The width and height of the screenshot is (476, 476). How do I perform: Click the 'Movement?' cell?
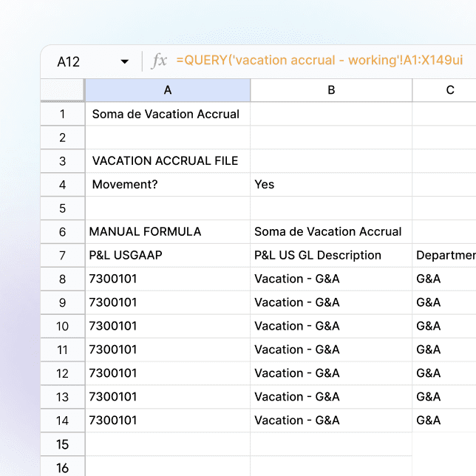[x=168, y=185]
